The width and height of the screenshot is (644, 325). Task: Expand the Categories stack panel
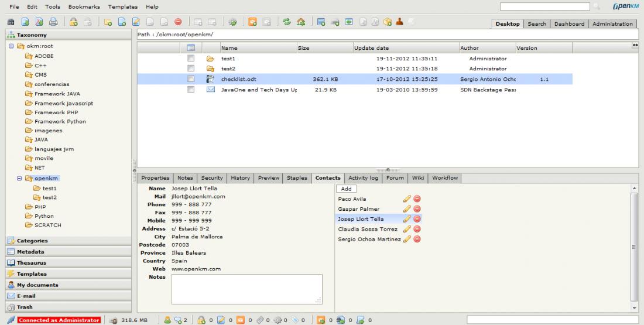point(68,241)
